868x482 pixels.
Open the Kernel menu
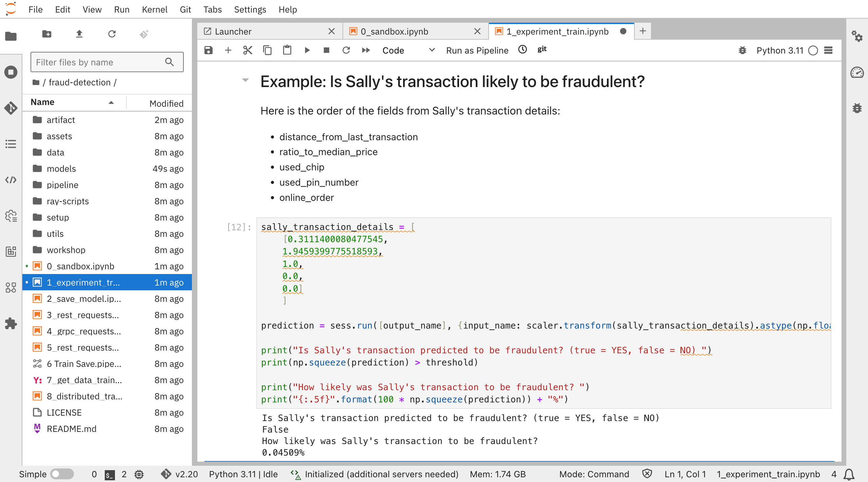pos(154,9)
